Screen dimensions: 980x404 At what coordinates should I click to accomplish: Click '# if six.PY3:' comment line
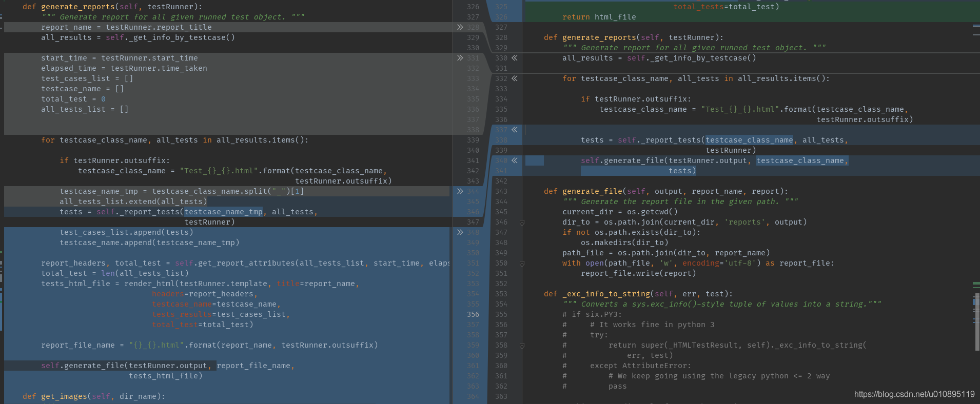click(592, 314)
